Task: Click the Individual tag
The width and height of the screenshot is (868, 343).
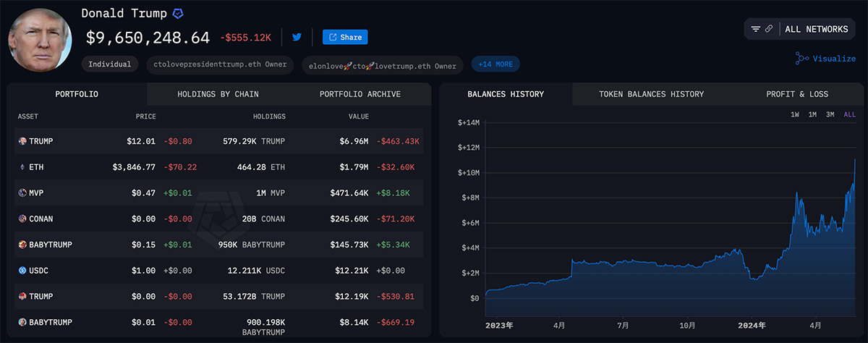Action: click(x=110, y=64)
